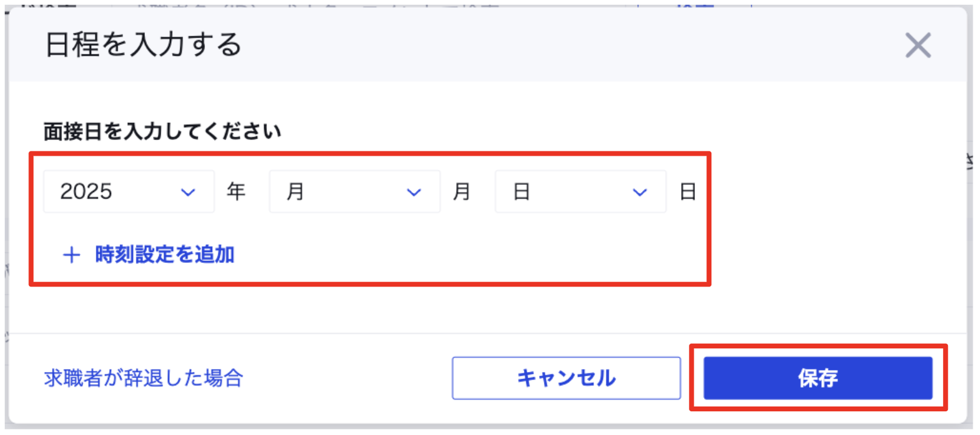980x435 pixels.
Task: Click the chevron on the year selector
Action: (x=188, y=192)
